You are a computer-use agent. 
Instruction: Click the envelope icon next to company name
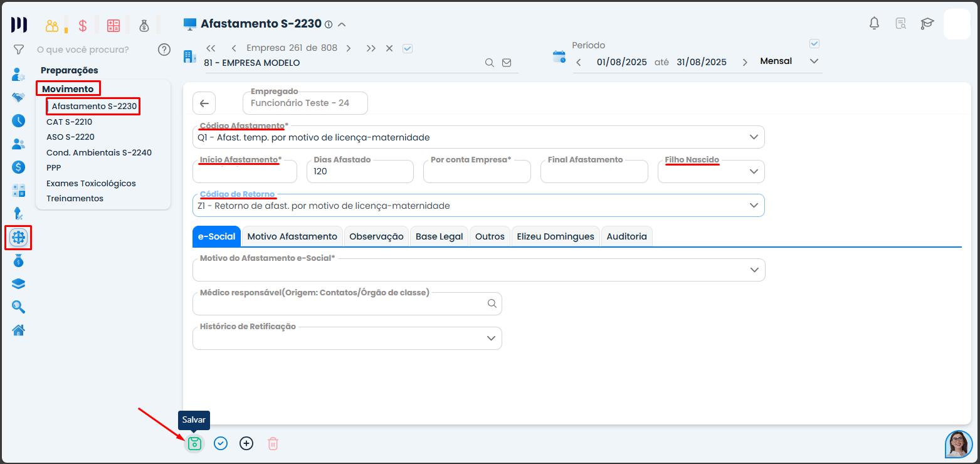(507, 63)
